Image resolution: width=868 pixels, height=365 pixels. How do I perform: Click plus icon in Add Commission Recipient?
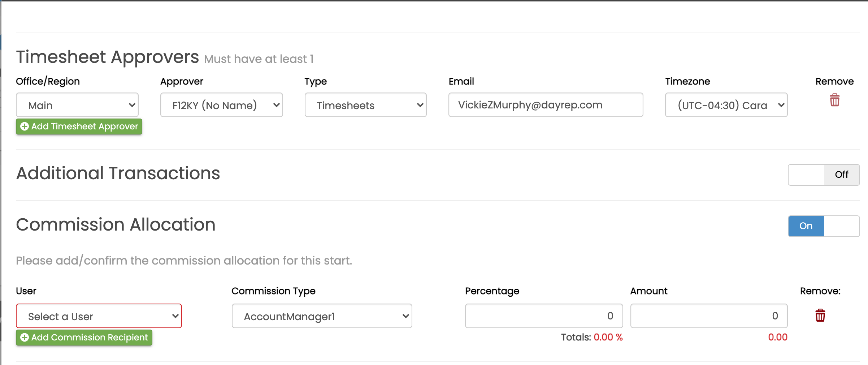[25, 338]
